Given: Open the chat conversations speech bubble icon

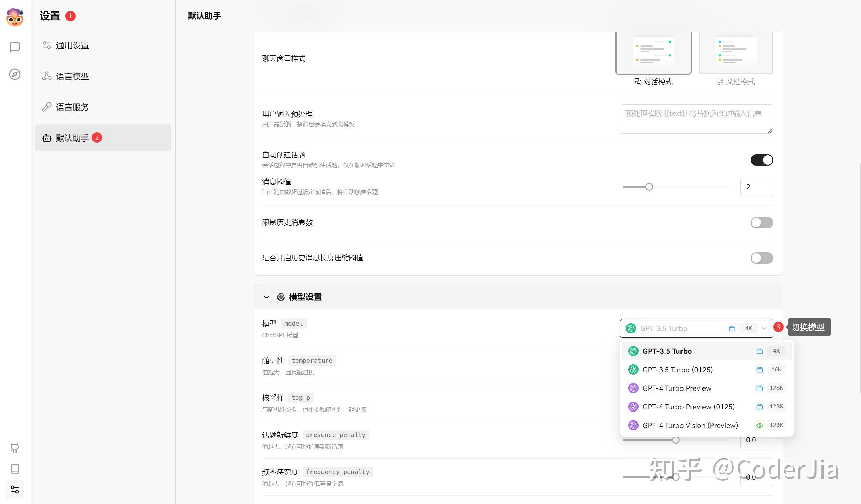Looking at the screenshot, I should coord(14,47).
